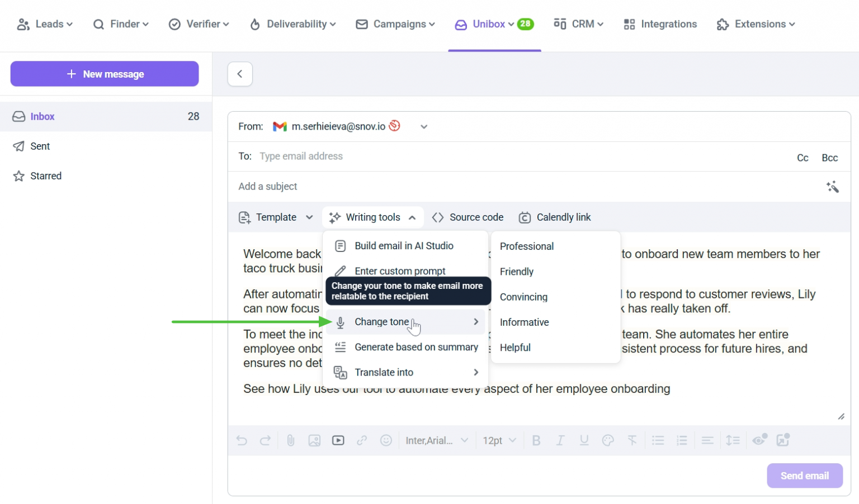Insert a Calendly link
This screenshot has width=859, height=504.
coord(555,217)
